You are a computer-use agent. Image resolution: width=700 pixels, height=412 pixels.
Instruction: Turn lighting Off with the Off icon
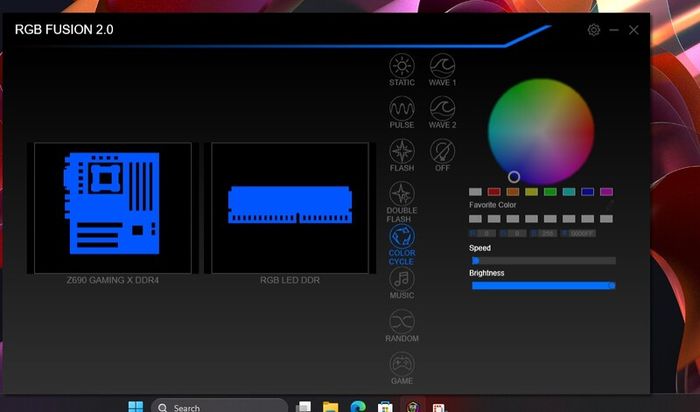(x=442, y=155)
